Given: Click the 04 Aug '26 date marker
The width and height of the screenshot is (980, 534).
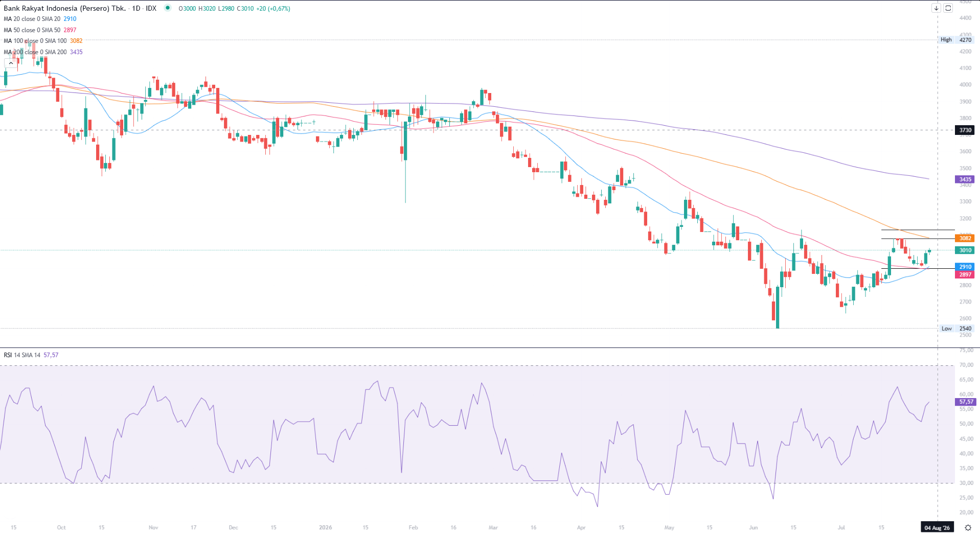Looking at the screenshot, I should (x=937, y=528).
